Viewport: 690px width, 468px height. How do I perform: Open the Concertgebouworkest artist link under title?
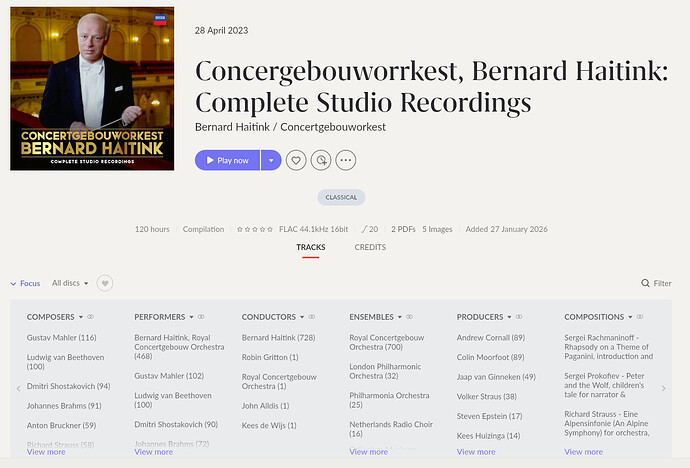pos(333,127)
